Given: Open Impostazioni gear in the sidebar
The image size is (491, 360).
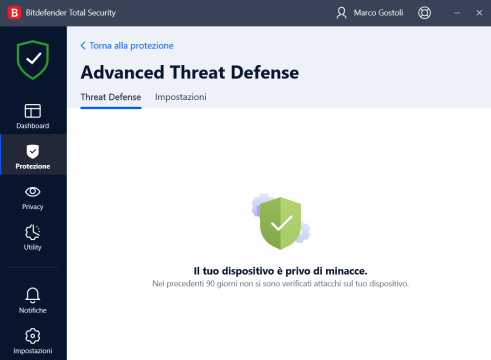Looking at the screenshot, I should [x=33, y=341].
